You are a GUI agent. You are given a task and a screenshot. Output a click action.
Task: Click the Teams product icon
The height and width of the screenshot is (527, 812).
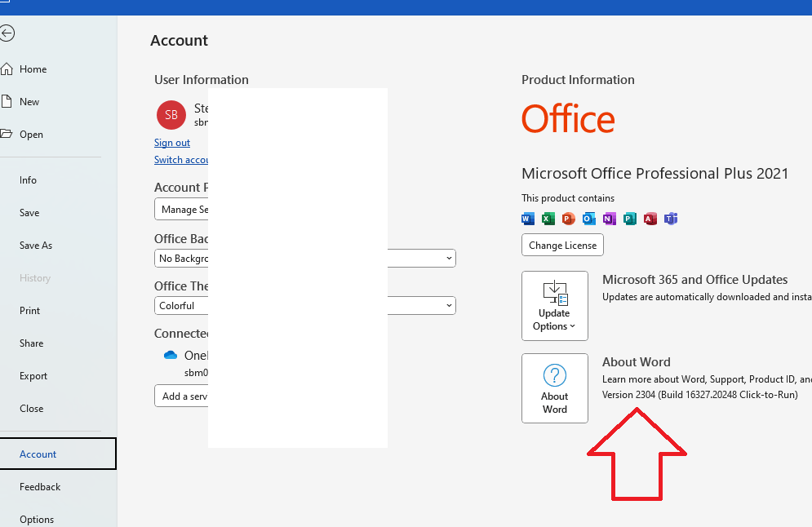coord(671,219)
